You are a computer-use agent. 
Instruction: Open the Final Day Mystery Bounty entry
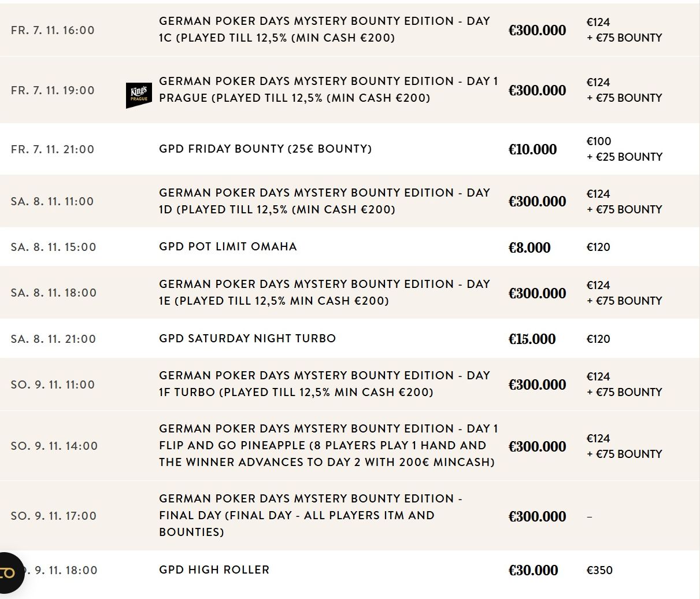pos(310,515)
